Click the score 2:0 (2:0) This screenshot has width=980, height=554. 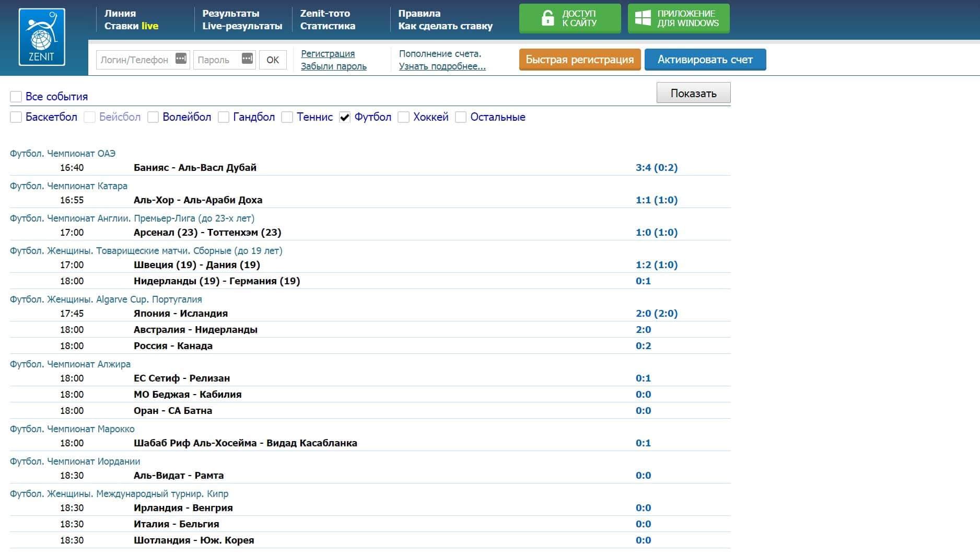point(657,314)
